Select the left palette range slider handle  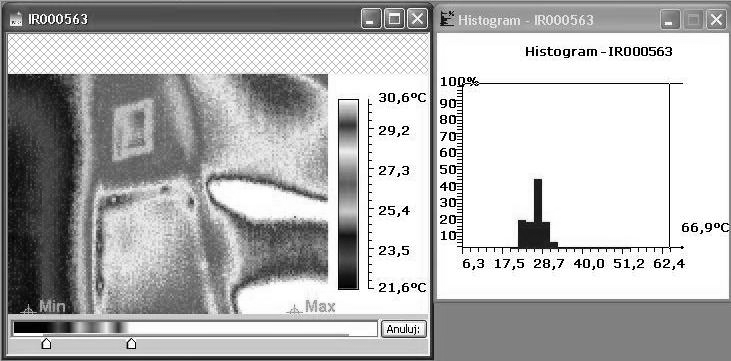click(x=46, y=344)
